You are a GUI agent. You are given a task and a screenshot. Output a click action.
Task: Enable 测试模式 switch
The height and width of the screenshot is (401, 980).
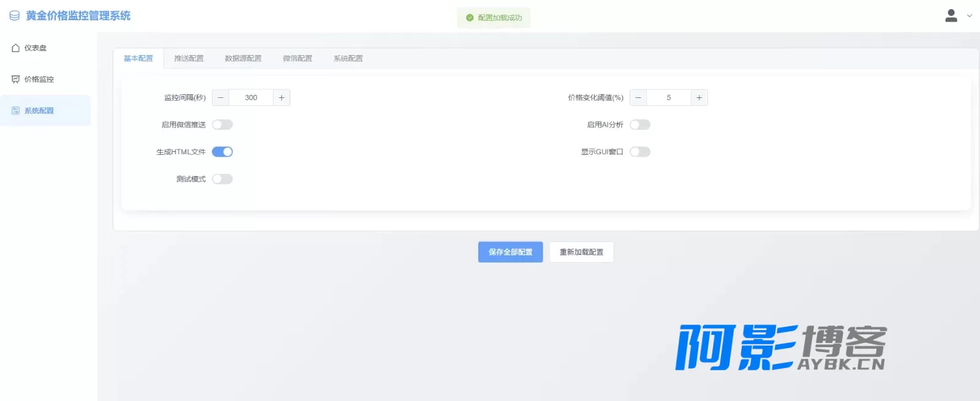[x=222, y=179]
